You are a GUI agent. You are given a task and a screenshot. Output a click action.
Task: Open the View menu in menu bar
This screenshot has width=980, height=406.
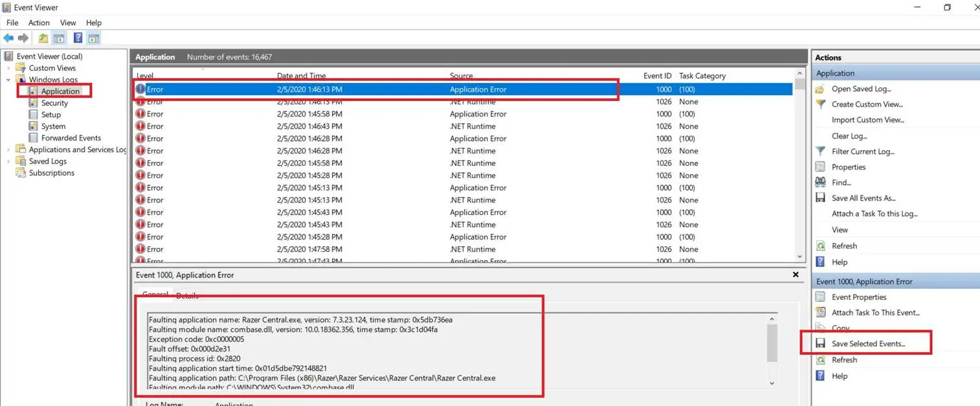click(x=68, y=23)
